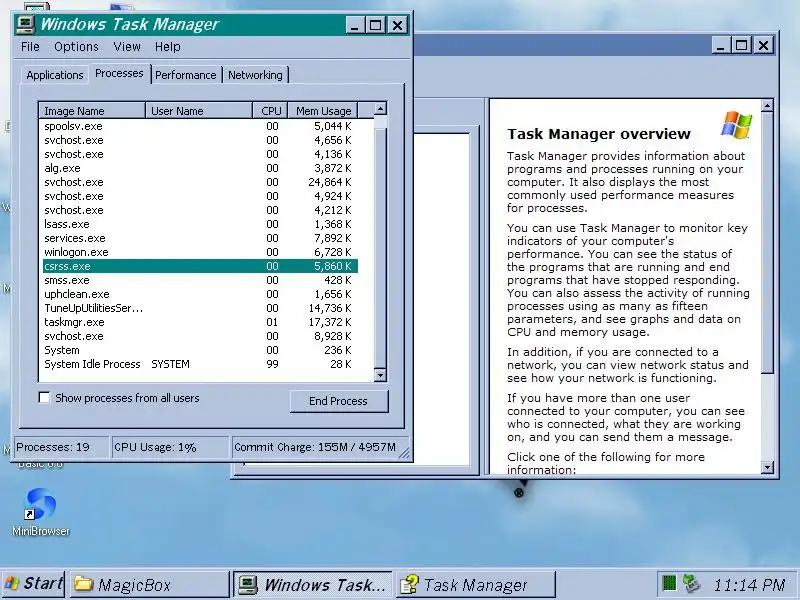
Task: Select svchost.exe using 24,864 K
Action: pos(200,182)
